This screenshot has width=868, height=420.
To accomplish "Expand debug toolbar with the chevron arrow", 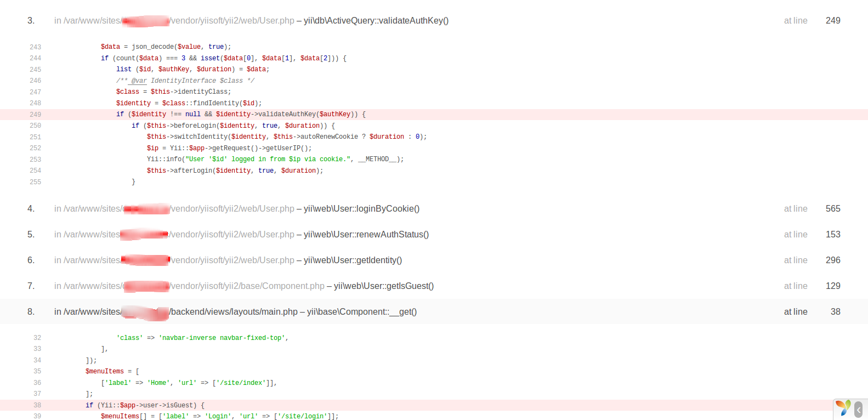I will pos(859,410).
